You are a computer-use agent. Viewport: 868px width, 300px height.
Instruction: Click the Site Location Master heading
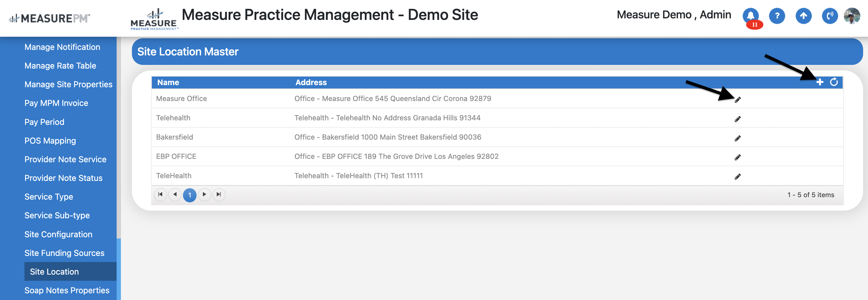[x=188, y=51]
